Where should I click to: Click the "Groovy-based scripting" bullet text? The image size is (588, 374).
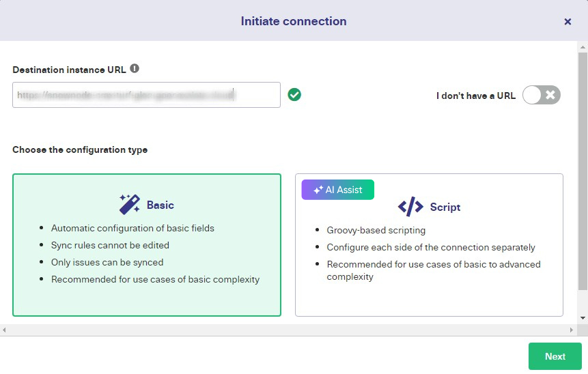[376, 231]
